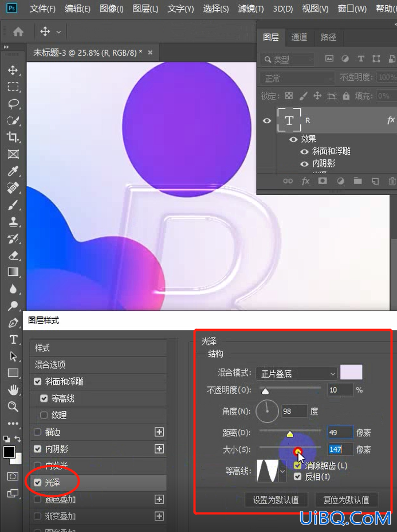
Task: Click the 不透明度(O) slider handle
Action: tap(265, 392)
